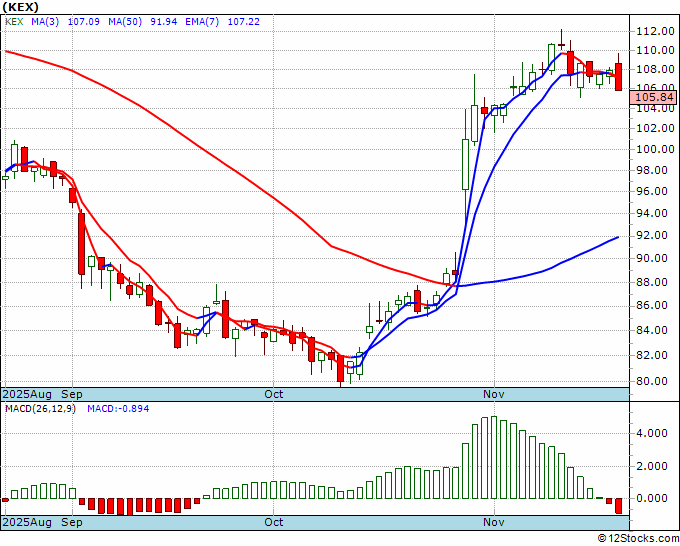680x546 pixels.
Task: Click the MACD:-0.894 value
Action: [118, 409]
